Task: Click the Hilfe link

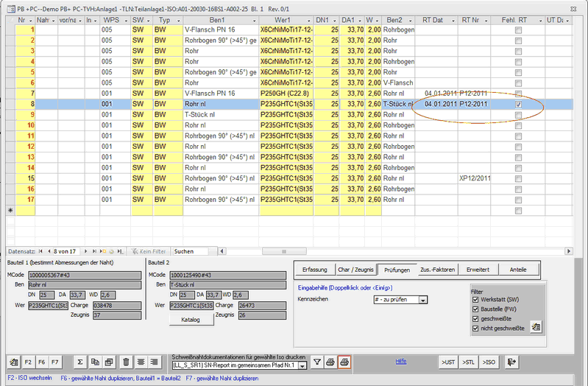Action: pyautogui.click(x=400, y=361)
